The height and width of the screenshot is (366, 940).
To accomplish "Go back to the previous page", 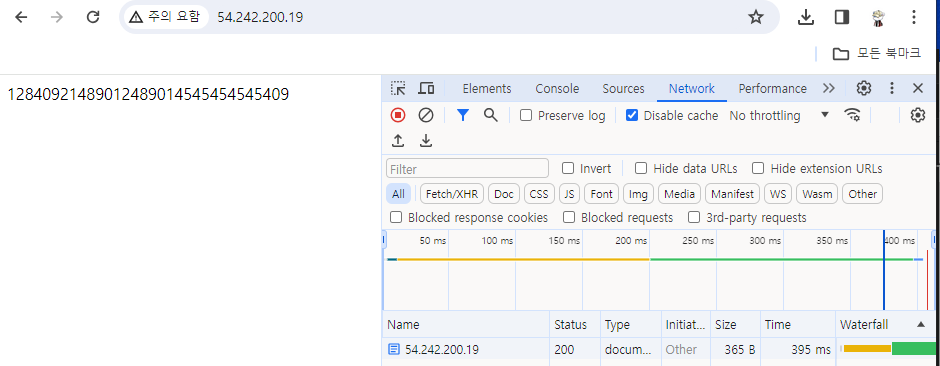I will point(21,17).
